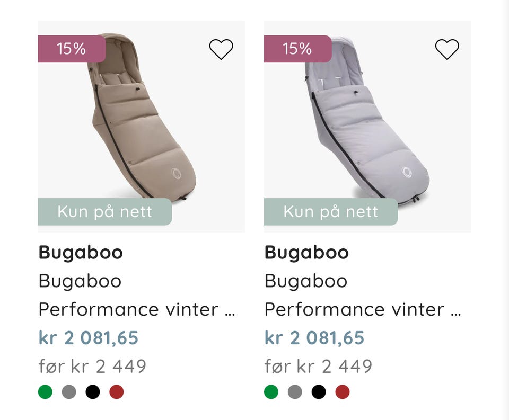Click the Kun på nett label on right product
The height and width of the screenshot is (420, 509).
tap(330, 212)
